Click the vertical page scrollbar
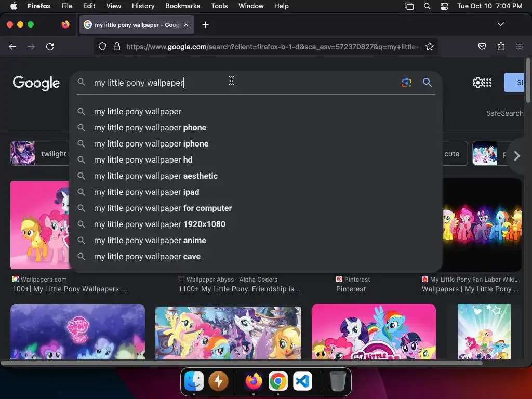 tap(528, 81)
